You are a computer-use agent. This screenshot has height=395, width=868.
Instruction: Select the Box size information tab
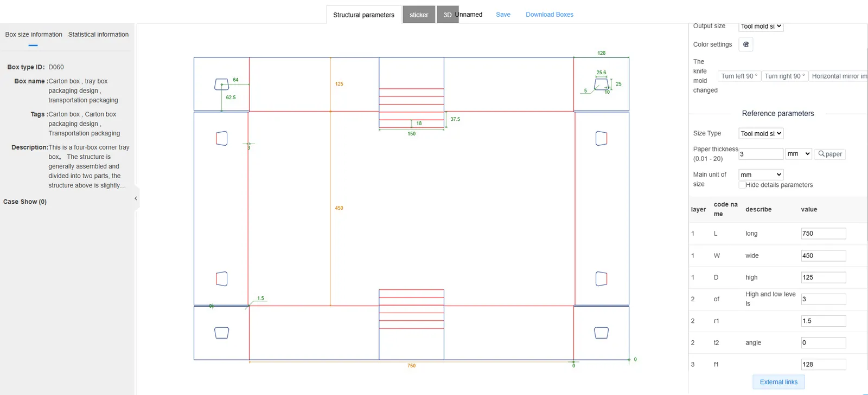pos(34,34)
